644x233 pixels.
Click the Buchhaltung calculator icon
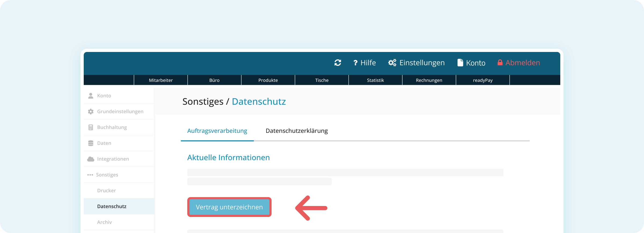click(91, 127)
